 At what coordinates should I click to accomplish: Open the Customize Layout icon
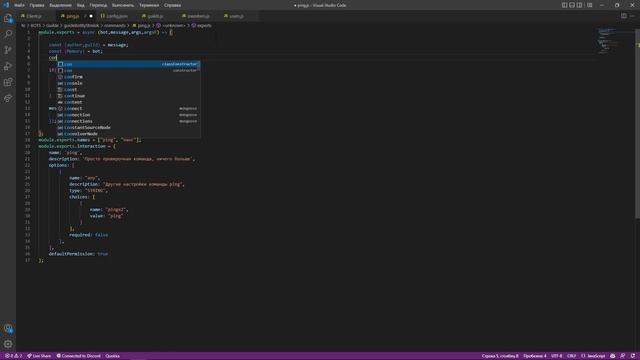click(590, 5)
